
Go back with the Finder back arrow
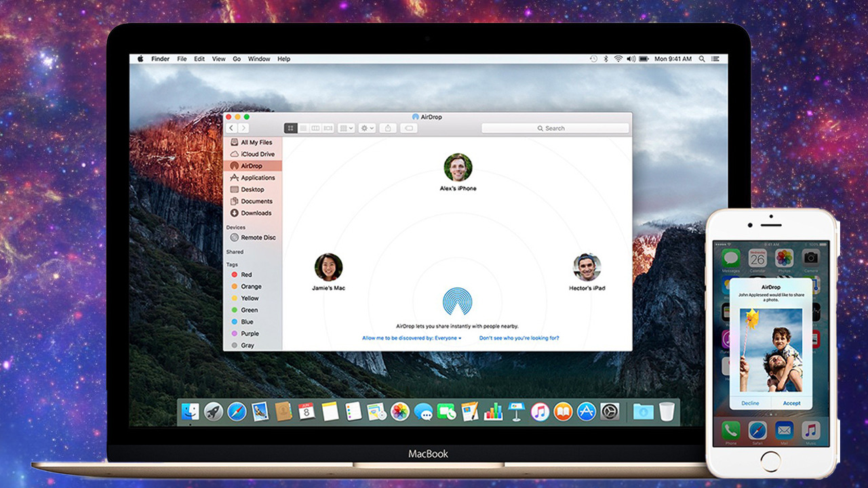[231, 128]
